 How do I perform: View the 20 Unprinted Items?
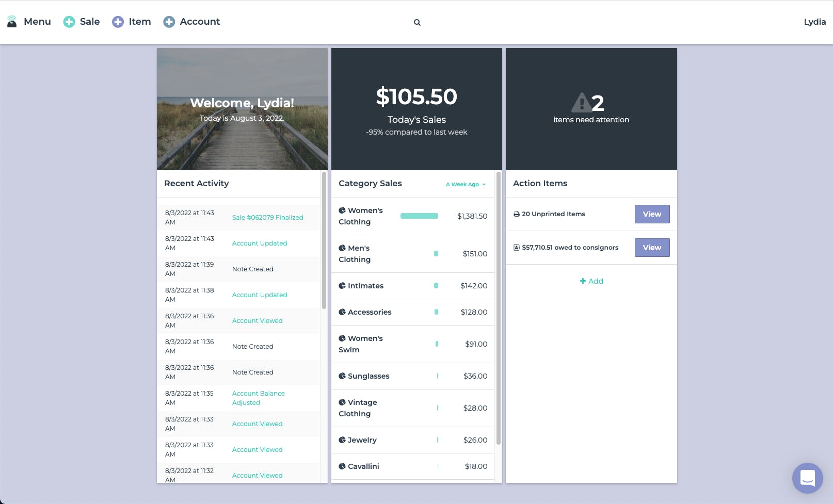coord(652,214)
